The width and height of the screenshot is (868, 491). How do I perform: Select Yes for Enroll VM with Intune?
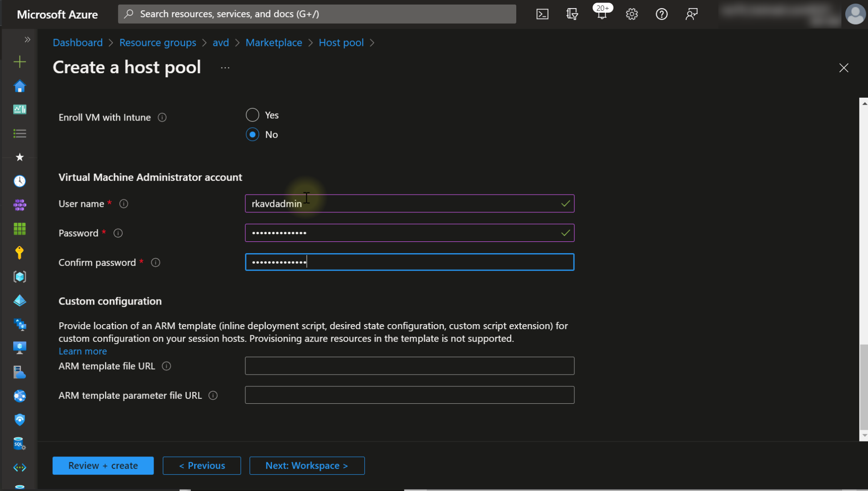[x=252, y=115]
